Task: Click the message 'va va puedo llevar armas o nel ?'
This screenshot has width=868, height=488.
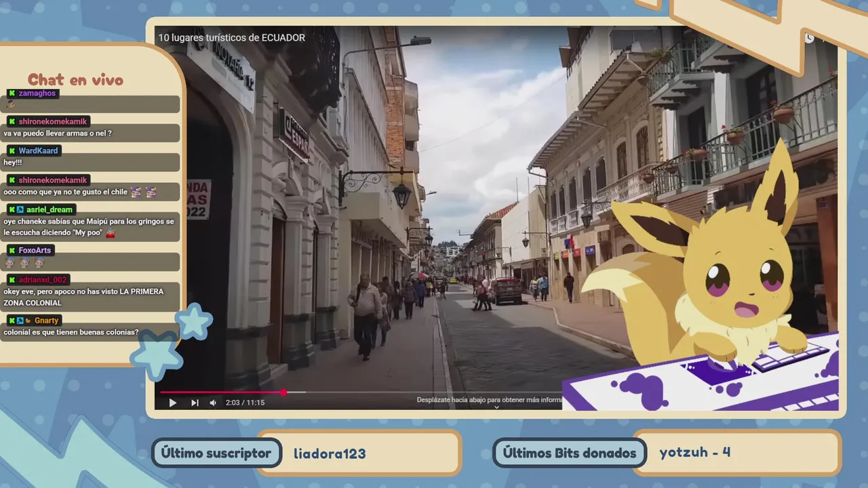Action: point(58,134)
